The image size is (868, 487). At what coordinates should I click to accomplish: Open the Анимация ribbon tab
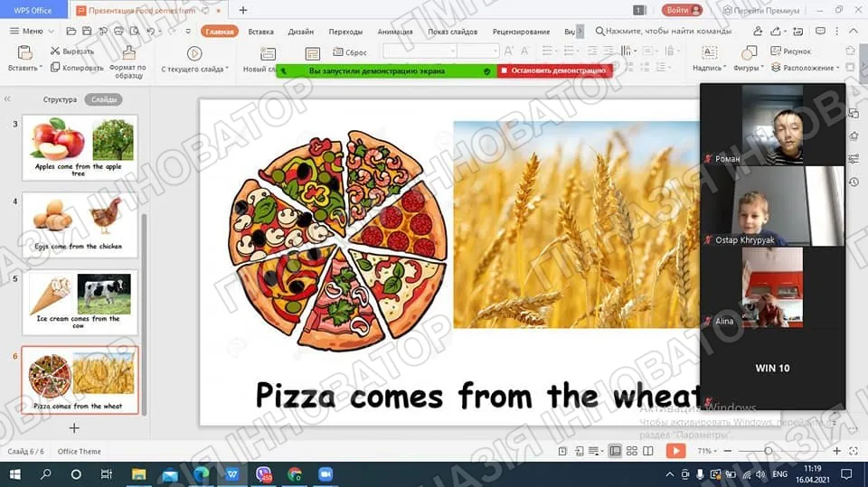pos(395,32)
